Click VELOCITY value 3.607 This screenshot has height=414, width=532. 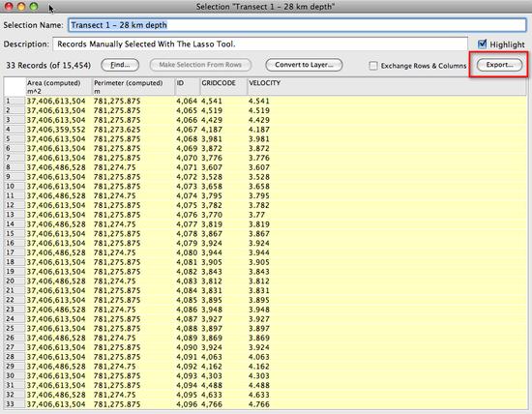coord(259,167)
